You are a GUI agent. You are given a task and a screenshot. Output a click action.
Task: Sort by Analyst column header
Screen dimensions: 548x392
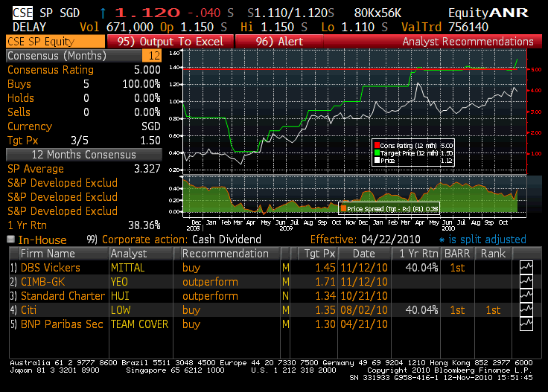tap(141, 254)
